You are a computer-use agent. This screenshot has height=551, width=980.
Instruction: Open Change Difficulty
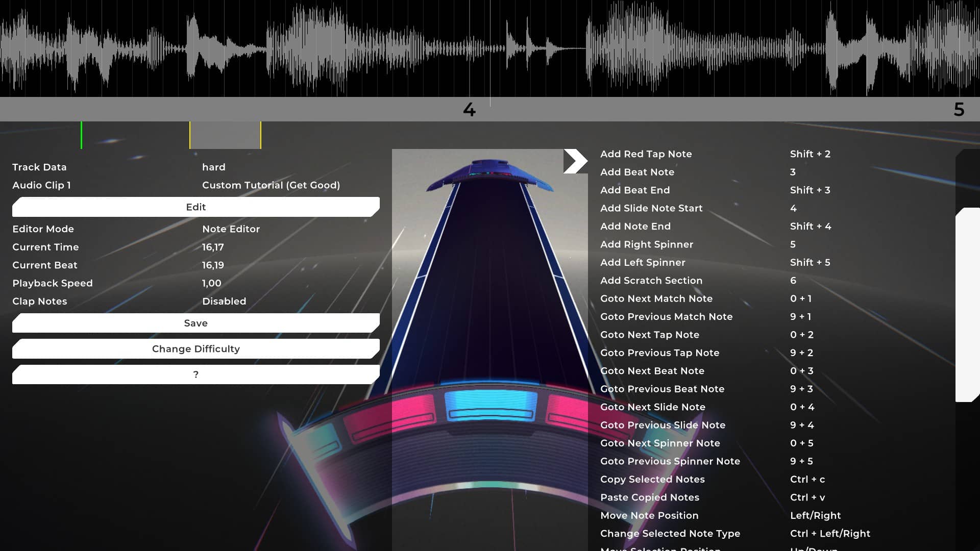pos(196,349)
